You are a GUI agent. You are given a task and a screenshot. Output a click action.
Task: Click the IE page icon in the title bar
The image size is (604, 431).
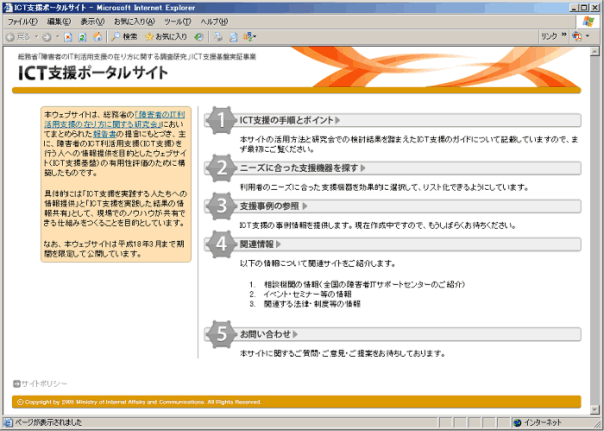[x=8, y=8]
